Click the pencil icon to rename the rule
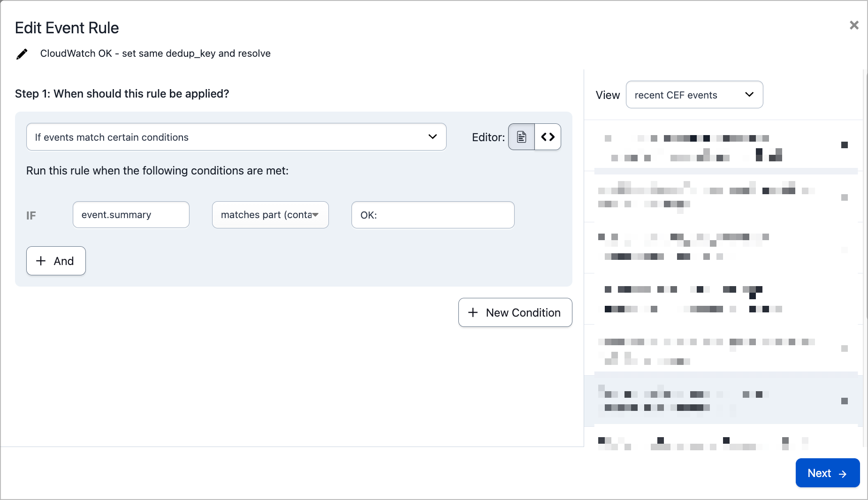The image size is (868, 500). (x=22, y=53)
